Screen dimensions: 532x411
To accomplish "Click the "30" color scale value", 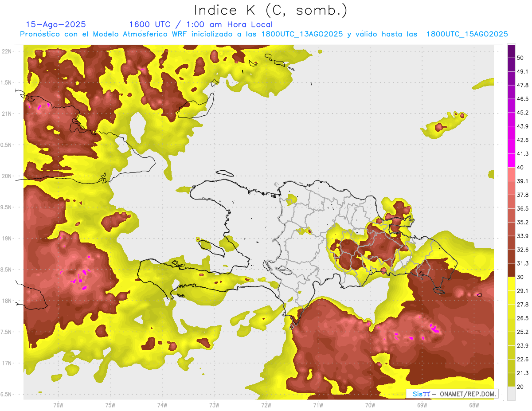I will point(520,278).
